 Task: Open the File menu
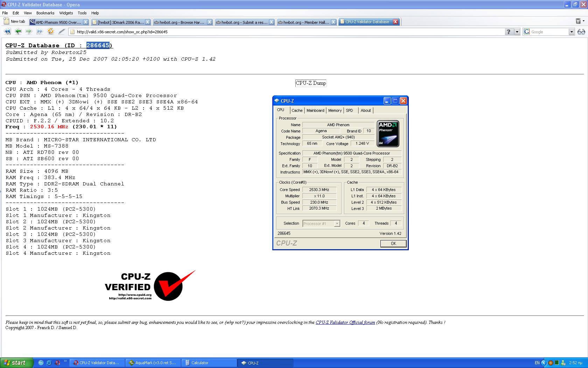5,13
